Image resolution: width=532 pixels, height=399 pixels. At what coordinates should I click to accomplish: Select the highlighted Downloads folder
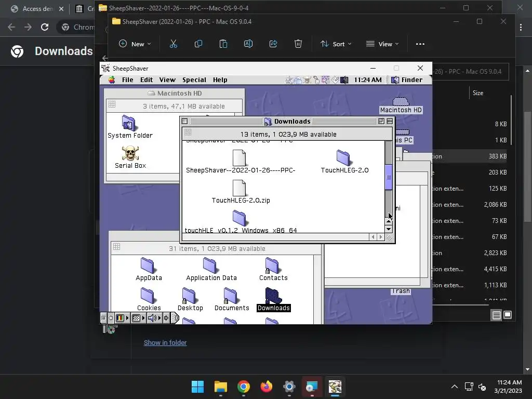pos(273,296)
